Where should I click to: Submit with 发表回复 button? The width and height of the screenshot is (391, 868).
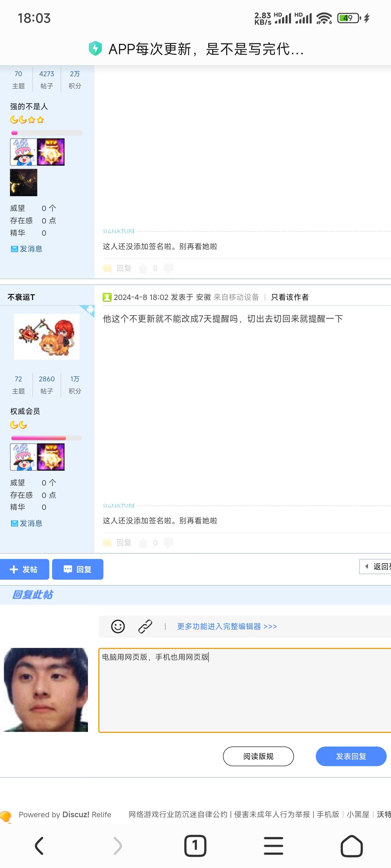[x=351, y=757]
